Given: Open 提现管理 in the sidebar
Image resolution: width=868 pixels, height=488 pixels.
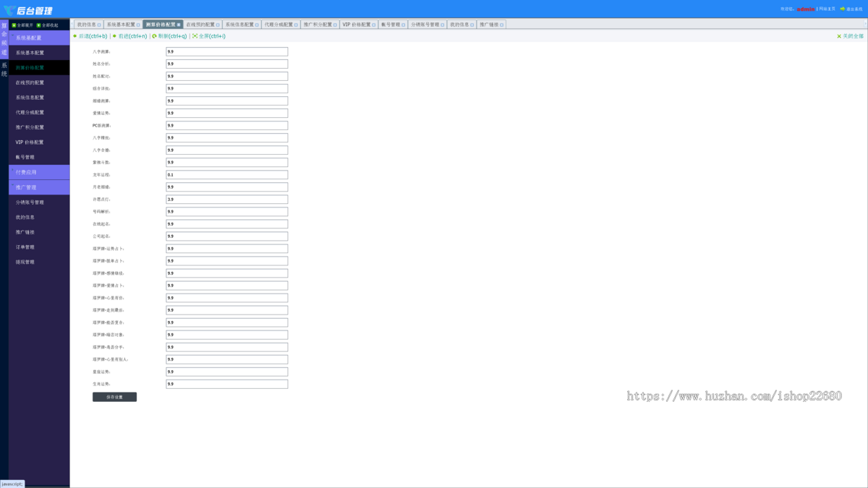Looking at the screenshot, I should pos(39,262).
